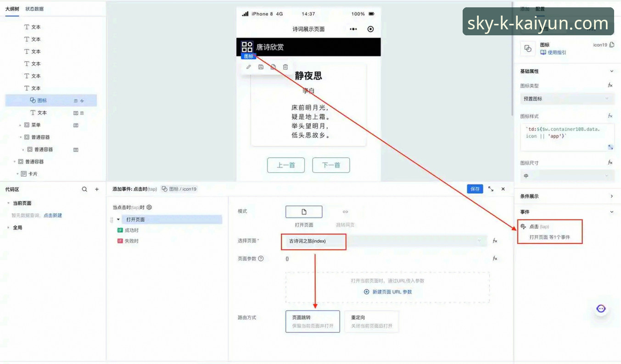
Task: Click the fx icon for 图标类型
Action: pyautogui.click(x=610, y=85)
